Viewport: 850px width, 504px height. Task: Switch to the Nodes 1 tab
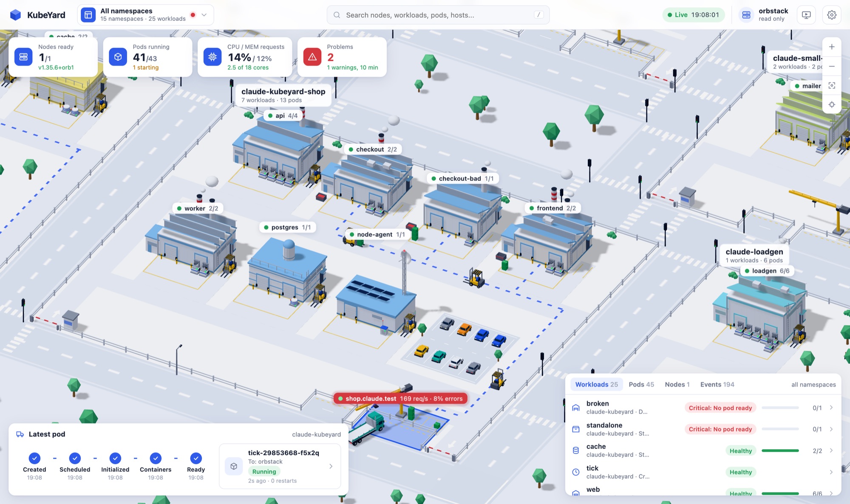point(677,384)
